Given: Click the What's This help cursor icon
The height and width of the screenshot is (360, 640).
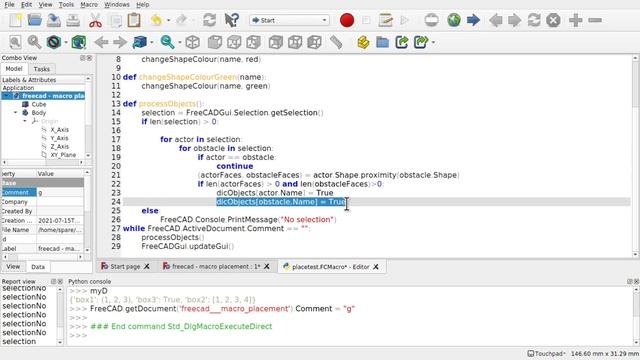Looking at the screenshot, I should 232,20.
